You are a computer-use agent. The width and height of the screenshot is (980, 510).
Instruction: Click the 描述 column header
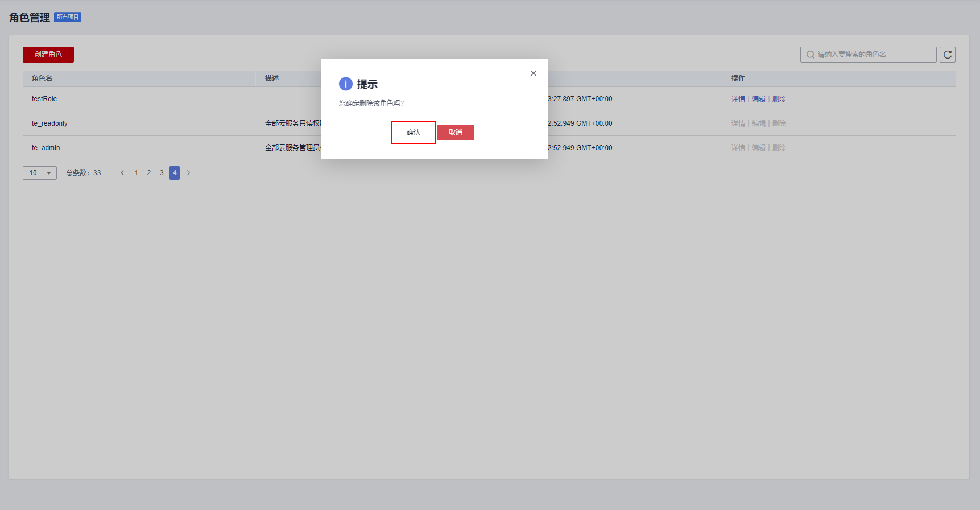pos(272,78)
